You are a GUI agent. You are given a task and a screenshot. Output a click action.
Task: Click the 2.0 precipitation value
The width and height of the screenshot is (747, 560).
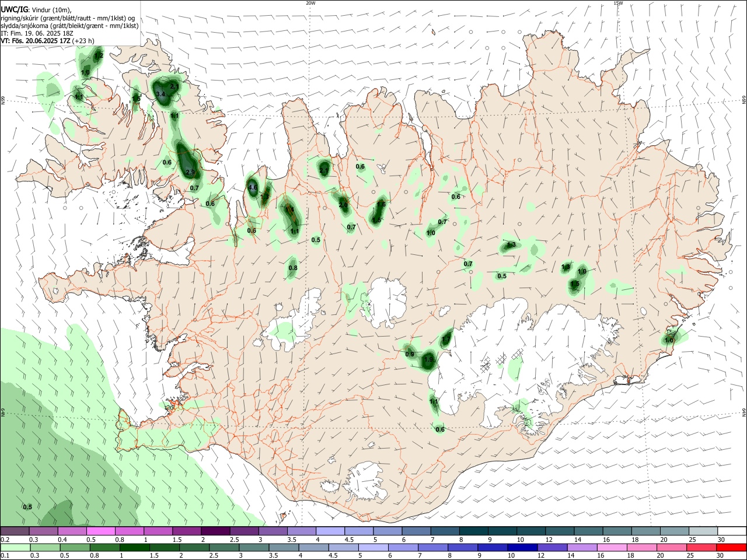[x=343, y=205]
